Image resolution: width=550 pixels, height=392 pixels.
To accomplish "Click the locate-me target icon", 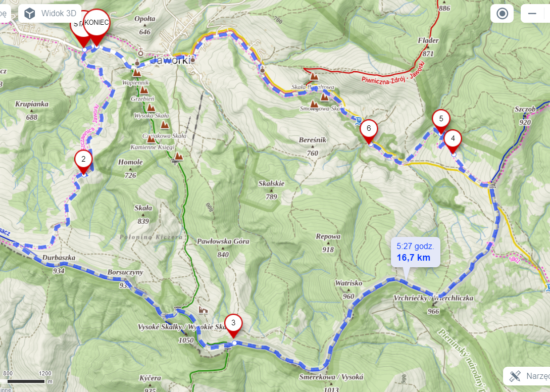I will 502,14.
